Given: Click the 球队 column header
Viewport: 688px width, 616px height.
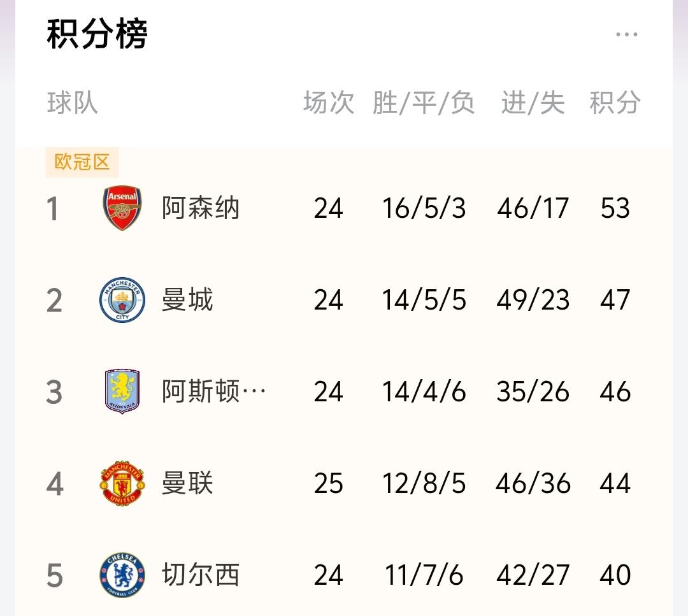Looking at the screenshot, I should [x=73, y=103].
